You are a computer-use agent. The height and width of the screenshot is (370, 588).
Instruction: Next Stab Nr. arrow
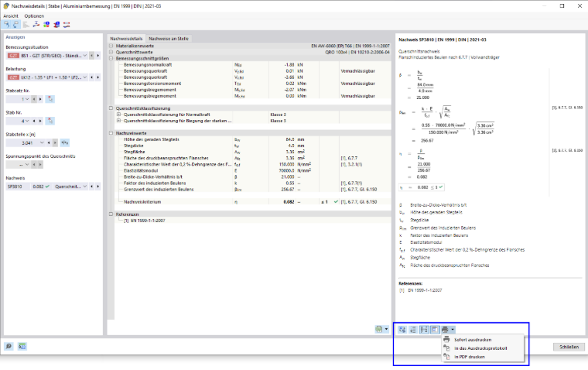(40, 121)
